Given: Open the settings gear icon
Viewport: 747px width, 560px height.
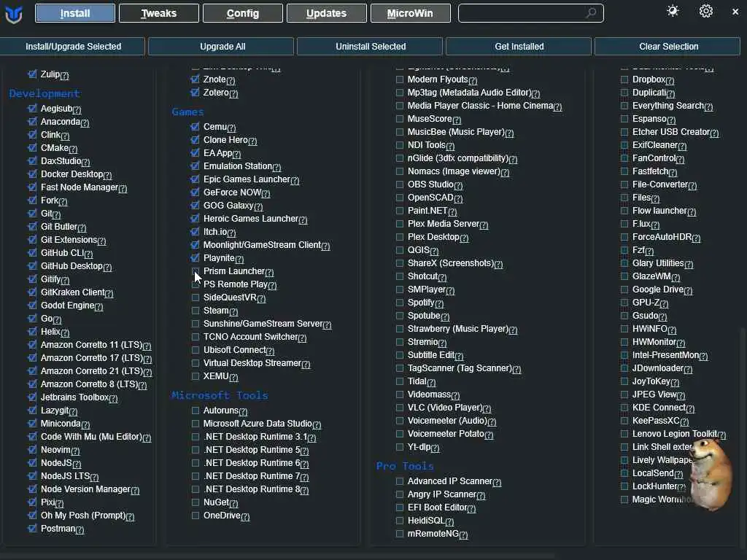Looking at the screenshot, I should 705,12.
